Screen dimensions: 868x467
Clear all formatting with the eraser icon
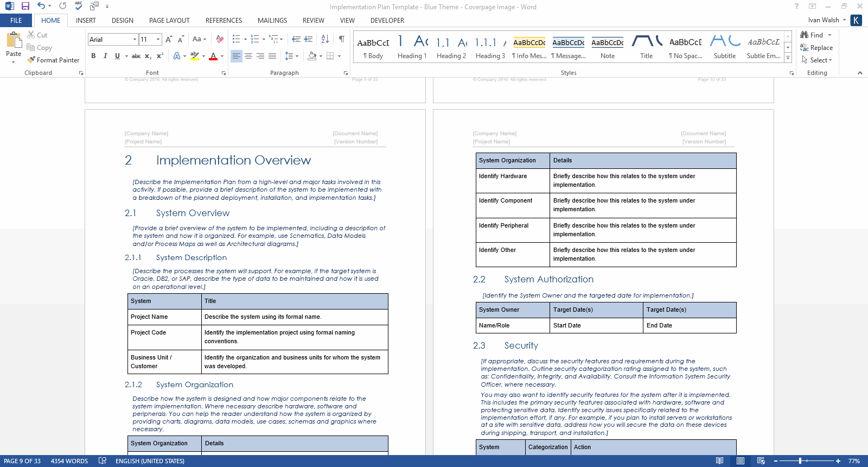point(220,40)
